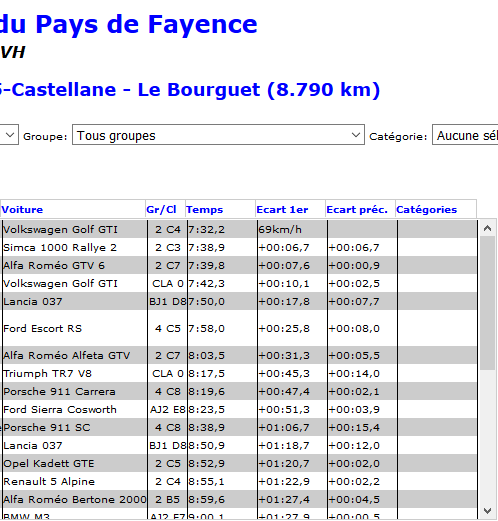Select the 'Triumph TR7 V8' row
Screen dimensions: 498x521
[239, 374]
